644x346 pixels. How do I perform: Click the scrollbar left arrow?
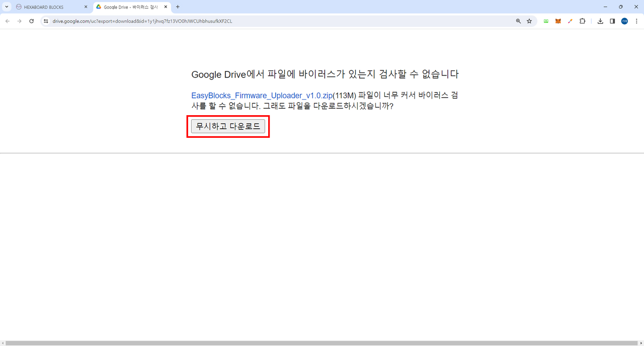point(3,343)
